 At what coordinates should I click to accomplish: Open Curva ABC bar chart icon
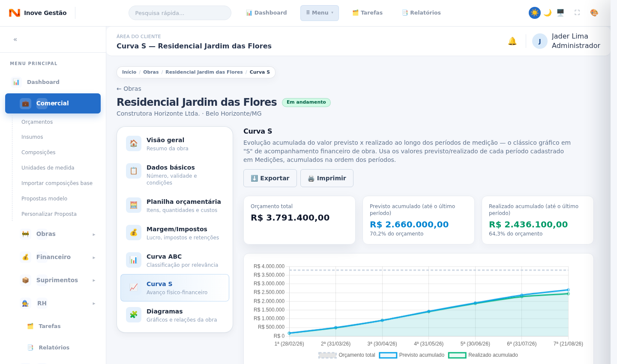click(x=134, y=260)
